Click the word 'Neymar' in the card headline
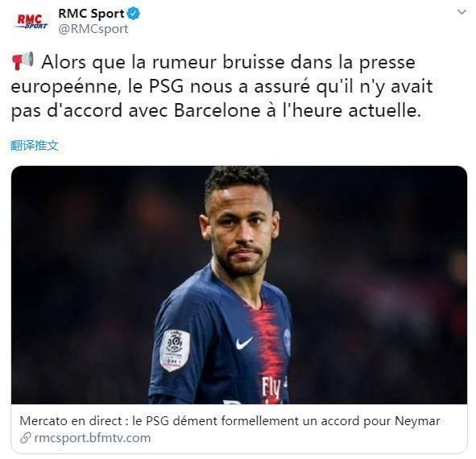476x459 pixels. point(417,421)
